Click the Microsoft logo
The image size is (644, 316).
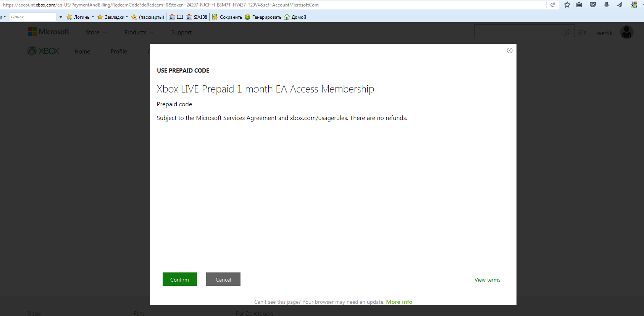tap(48, 32)
